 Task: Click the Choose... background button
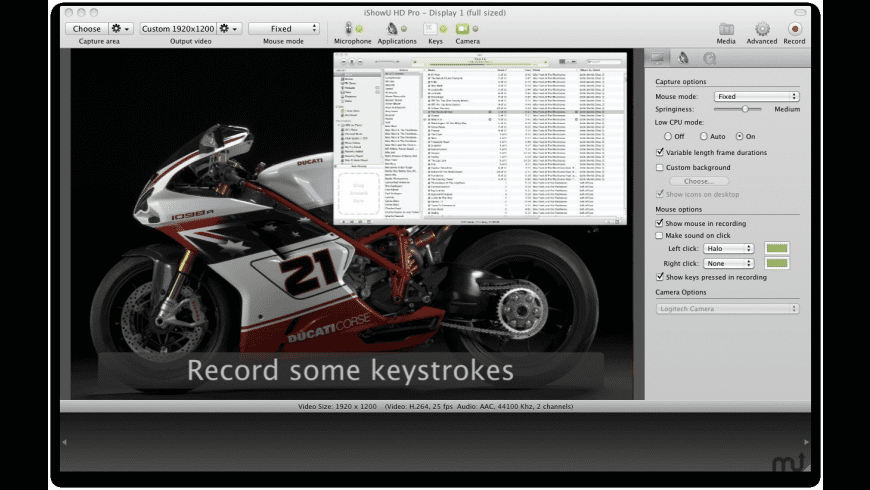[699, 181]
